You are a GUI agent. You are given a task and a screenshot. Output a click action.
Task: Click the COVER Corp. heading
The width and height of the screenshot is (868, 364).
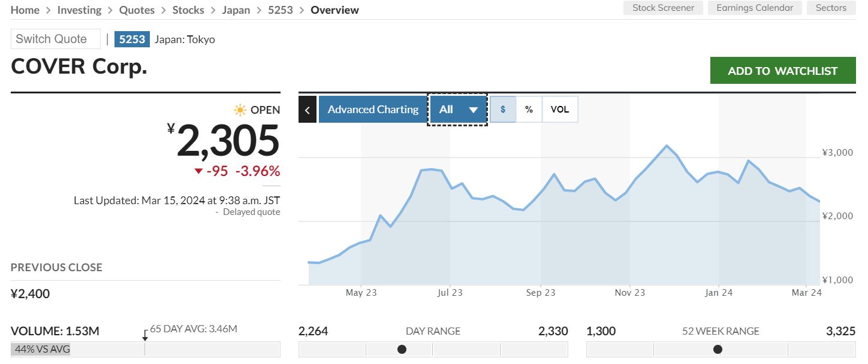coord(79,66)
